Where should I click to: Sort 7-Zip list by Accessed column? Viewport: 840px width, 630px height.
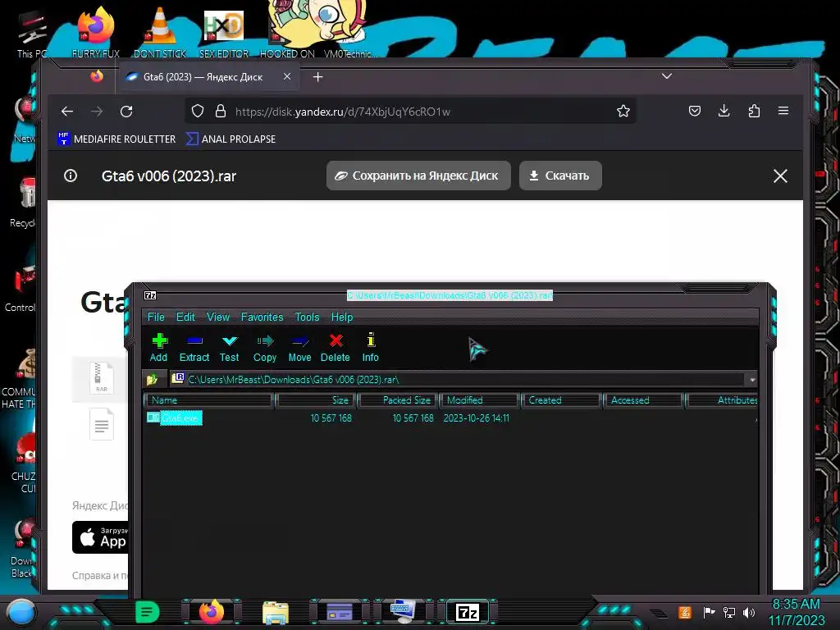(x=643, y=400)
